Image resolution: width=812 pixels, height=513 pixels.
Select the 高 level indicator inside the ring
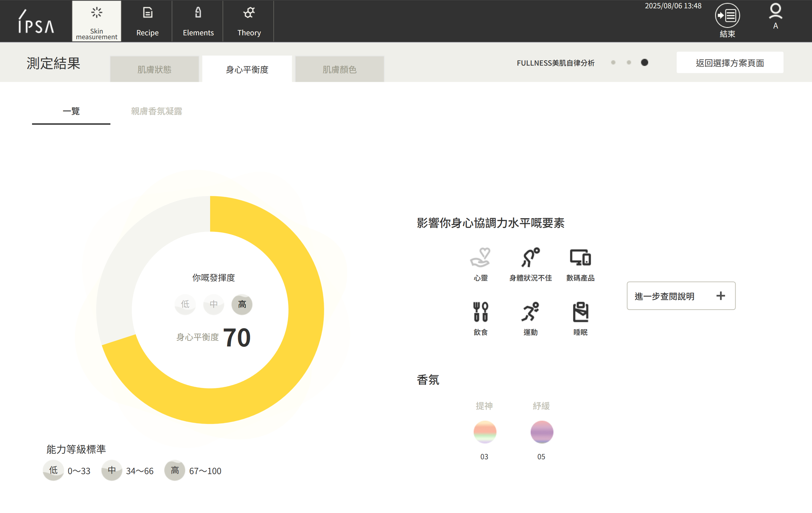[x=242, y=304]
